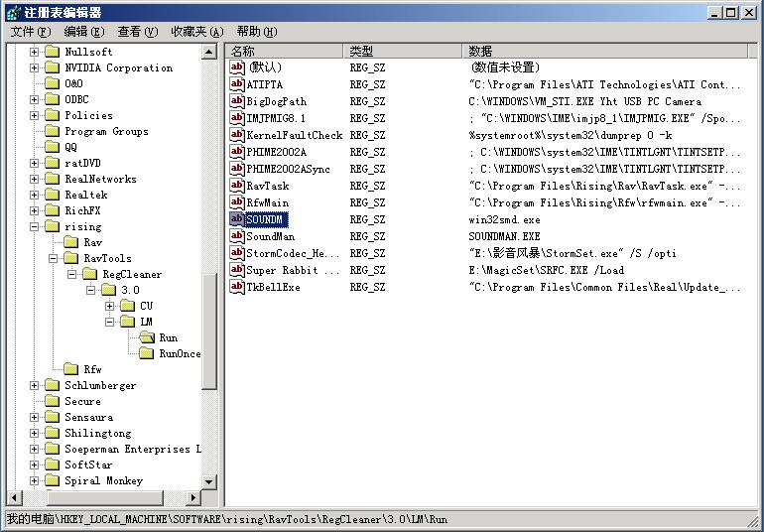The height and width of the screenshot is (532, 764).
Task: Click the (默认) default value icon
Action: pyautogui.click(x=237, y=67)
